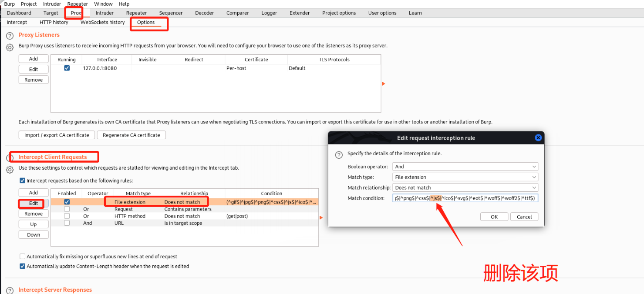Open the Project menu
This screenshot has width=644, height=294.
[x=29, y=4]
